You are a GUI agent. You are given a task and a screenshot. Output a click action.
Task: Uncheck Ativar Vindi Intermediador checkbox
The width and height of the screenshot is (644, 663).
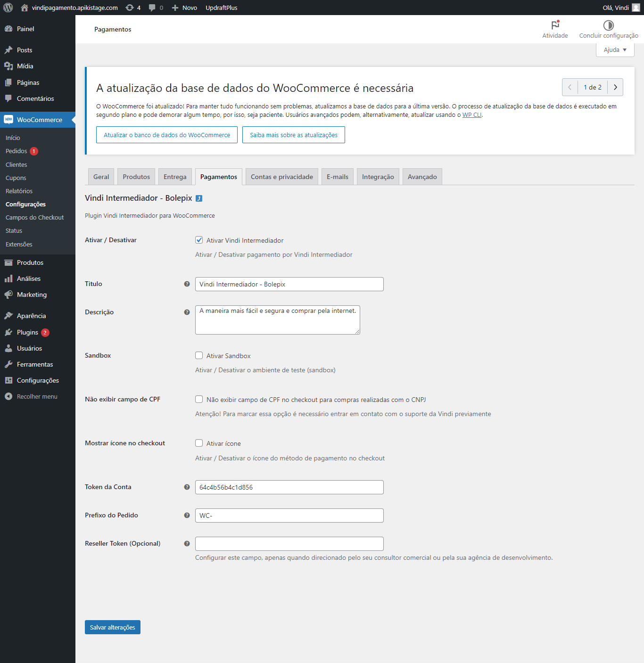click(199, 240)
